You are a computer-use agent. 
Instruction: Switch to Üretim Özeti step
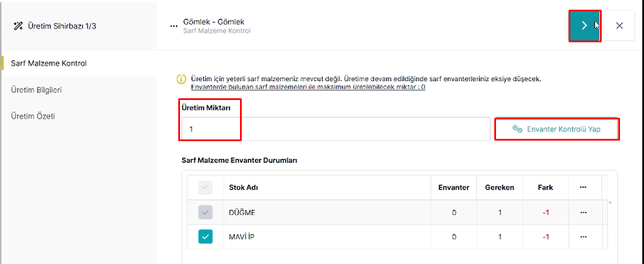tap(33, 116)
